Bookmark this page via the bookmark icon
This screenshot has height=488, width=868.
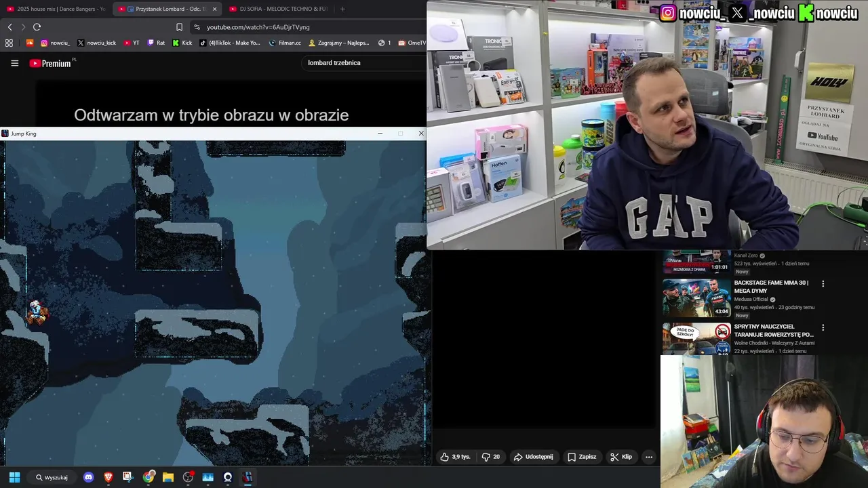(x=179, y=27)
